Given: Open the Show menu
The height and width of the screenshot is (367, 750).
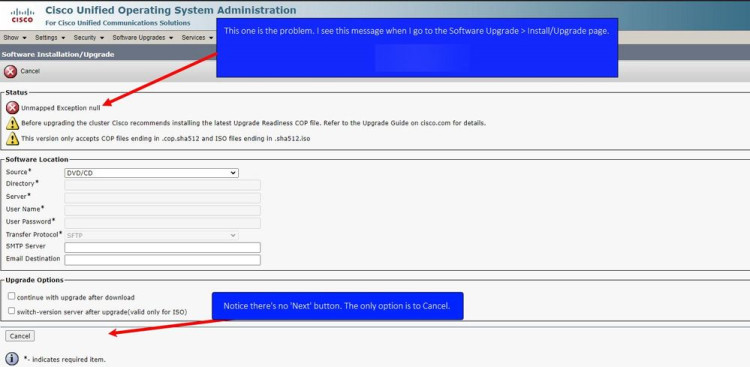Looking at the screenshot, I should (14, 37).
